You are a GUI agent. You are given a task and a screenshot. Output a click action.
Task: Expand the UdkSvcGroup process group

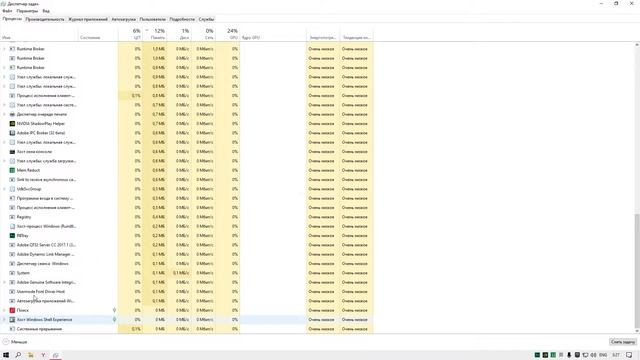pyautogui.click(x=4, y=189)
